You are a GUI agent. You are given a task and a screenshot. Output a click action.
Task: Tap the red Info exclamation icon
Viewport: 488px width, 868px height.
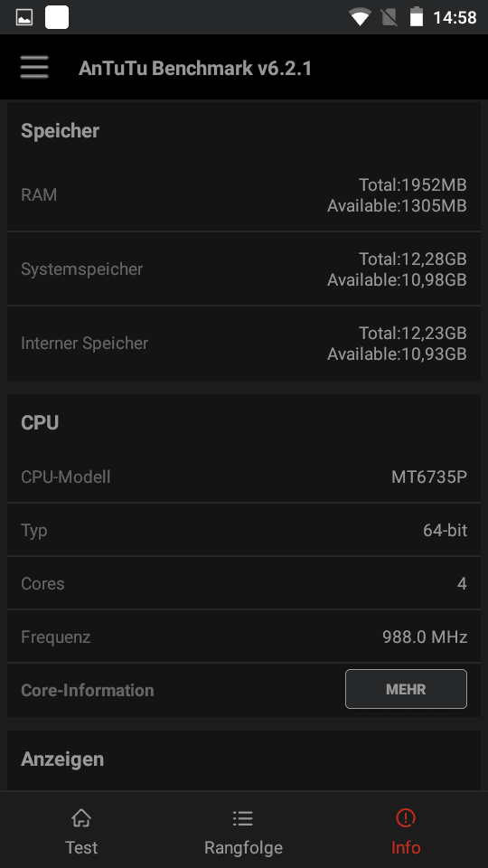tap(406, 817)
